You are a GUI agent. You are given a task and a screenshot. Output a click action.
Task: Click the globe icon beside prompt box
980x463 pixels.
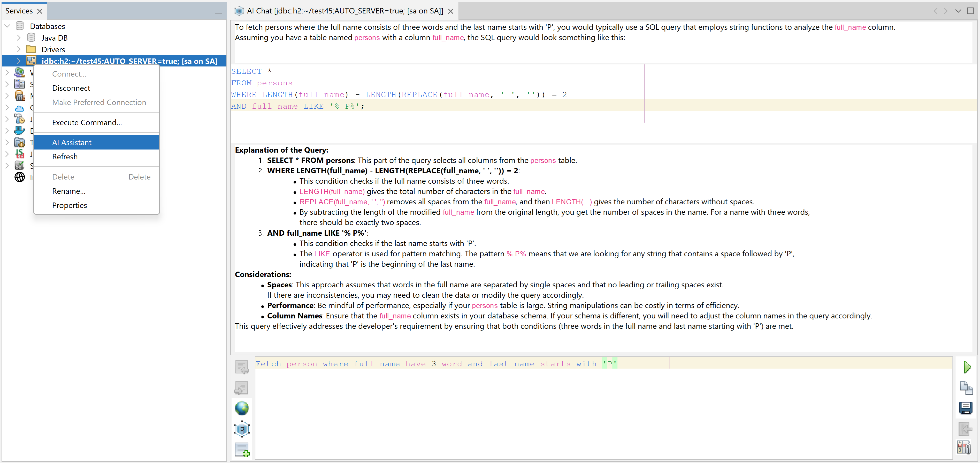(242, 408)
